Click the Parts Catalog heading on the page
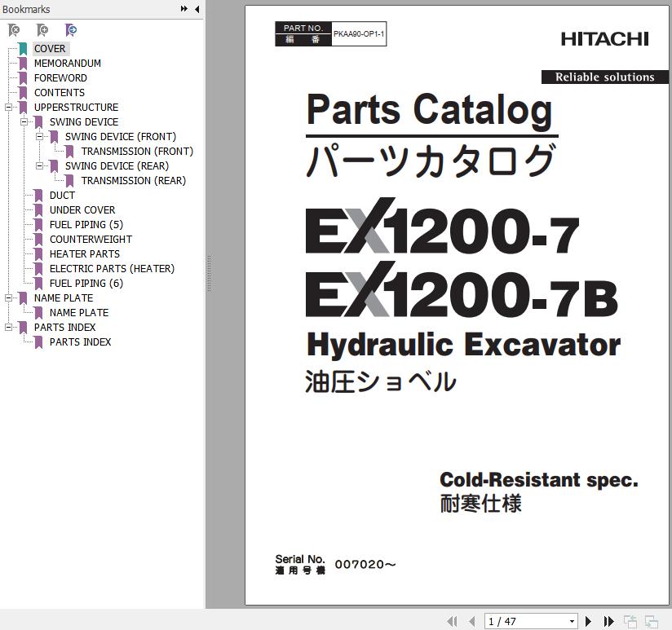Viewport: 672px width, 630px height. pyautogui.click(x=430, y=110)
